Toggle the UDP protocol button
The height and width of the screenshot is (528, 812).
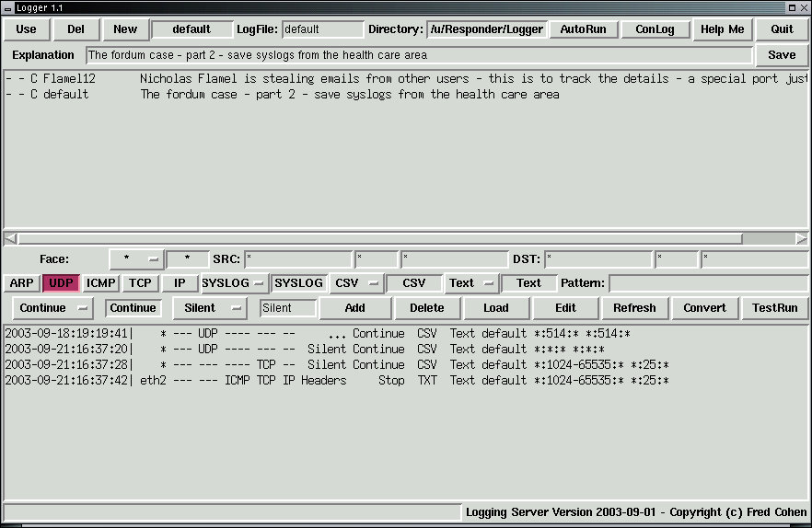(x=61, y=283)
